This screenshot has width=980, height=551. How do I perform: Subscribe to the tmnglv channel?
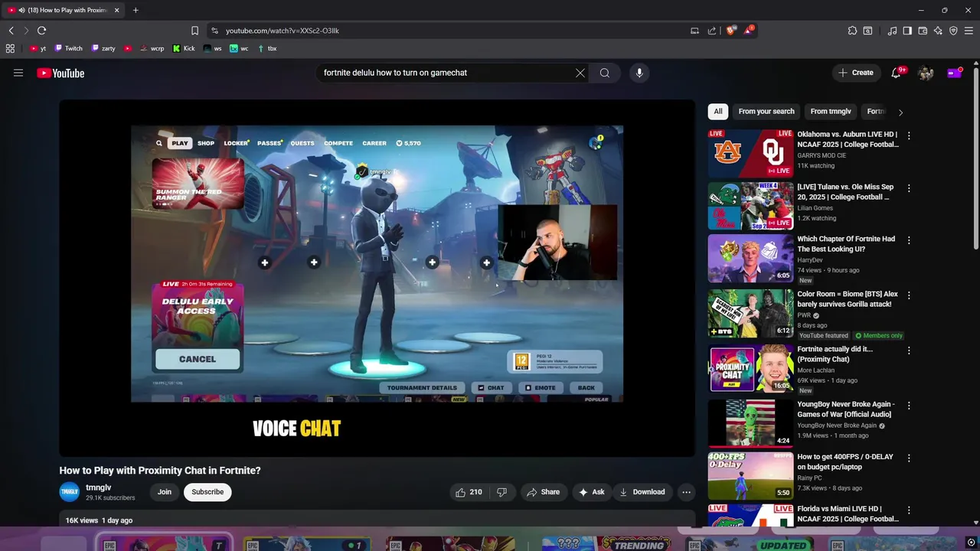[207, 492]
